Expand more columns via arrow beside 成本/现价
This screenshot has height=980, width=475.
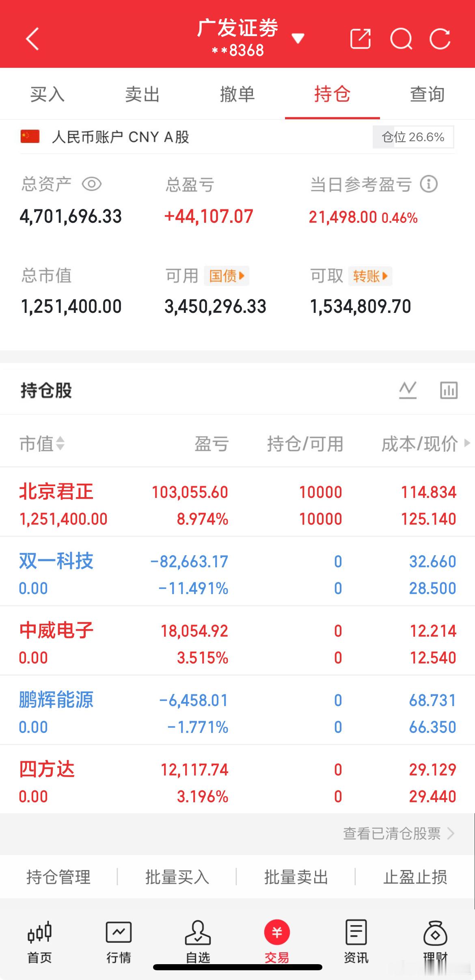point(467,443)
